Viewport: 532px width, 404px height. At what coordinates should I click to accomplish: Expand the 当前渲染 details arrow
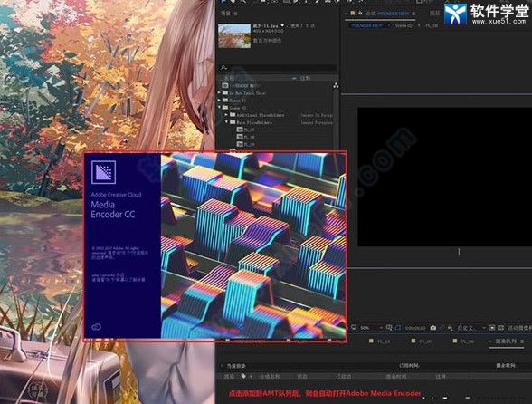223,366
